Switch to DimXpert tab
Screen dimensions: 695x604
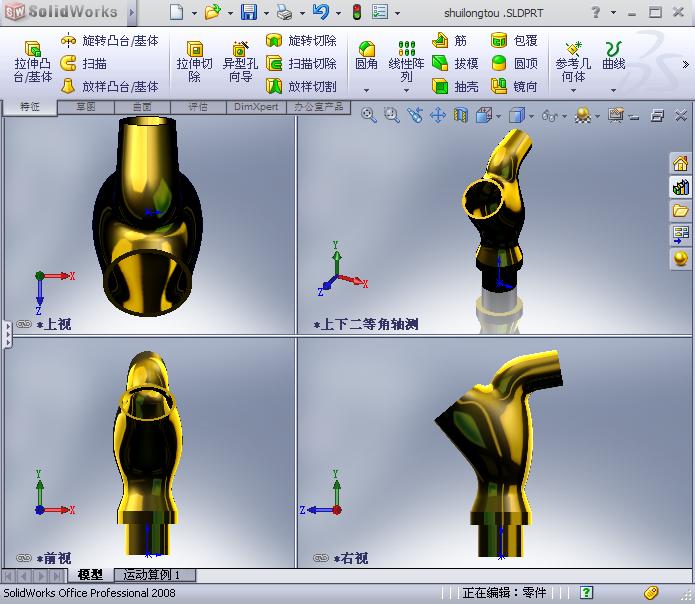[256, 107]
